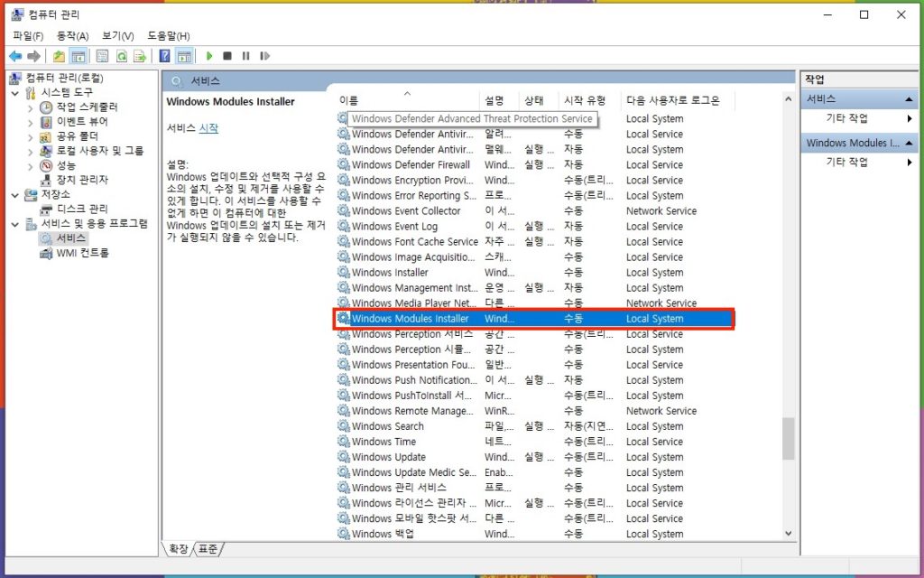Sort by the 설명 column header

[x=500, y=100]
